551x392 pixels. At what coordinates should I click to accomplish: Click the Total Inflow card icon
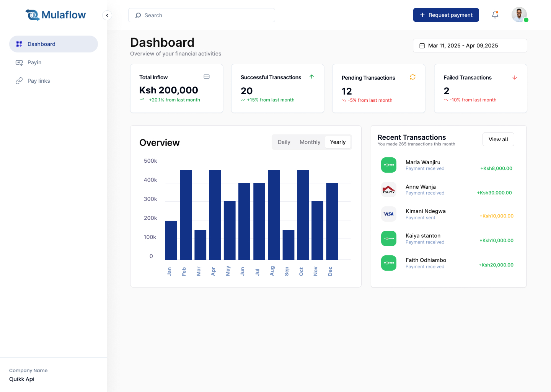207,77
